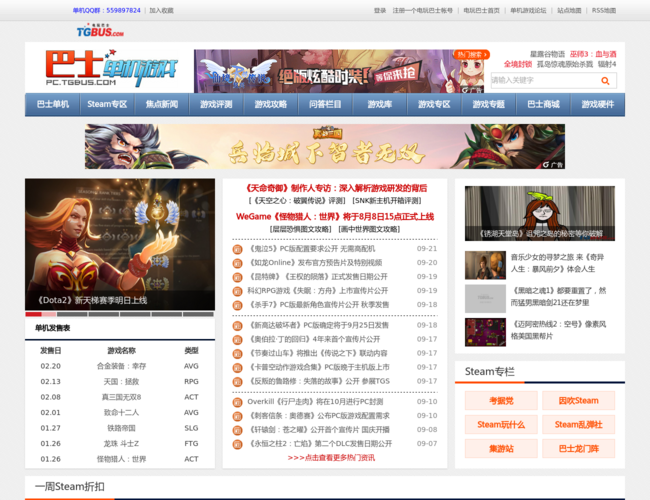Click the bullet icon beside 《如龙Online》 news

coord(237,263)
